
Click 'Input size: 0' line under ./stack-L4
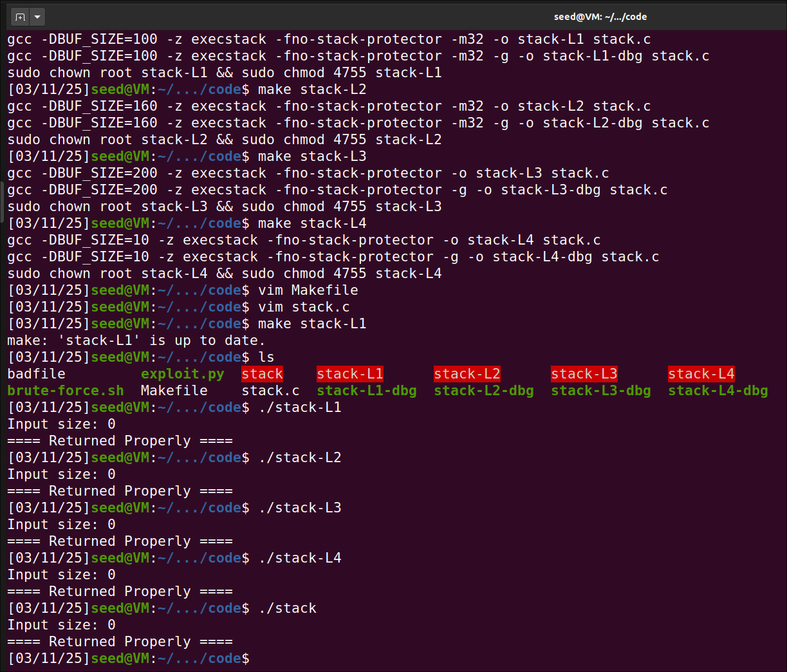click(x=61, y=575)
